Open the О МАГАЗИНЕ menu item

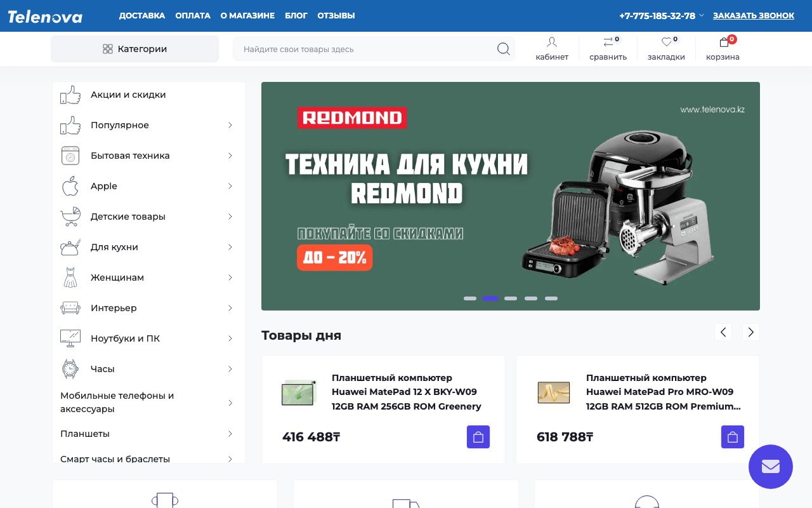click(247, 16)
